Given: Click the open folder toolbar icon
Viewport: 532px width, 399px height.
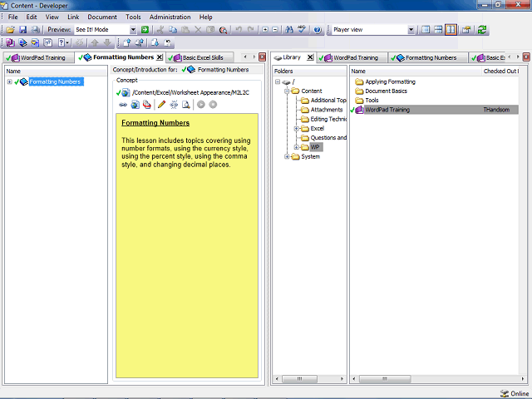Looking at the screenshot, I should click(10, 30).
